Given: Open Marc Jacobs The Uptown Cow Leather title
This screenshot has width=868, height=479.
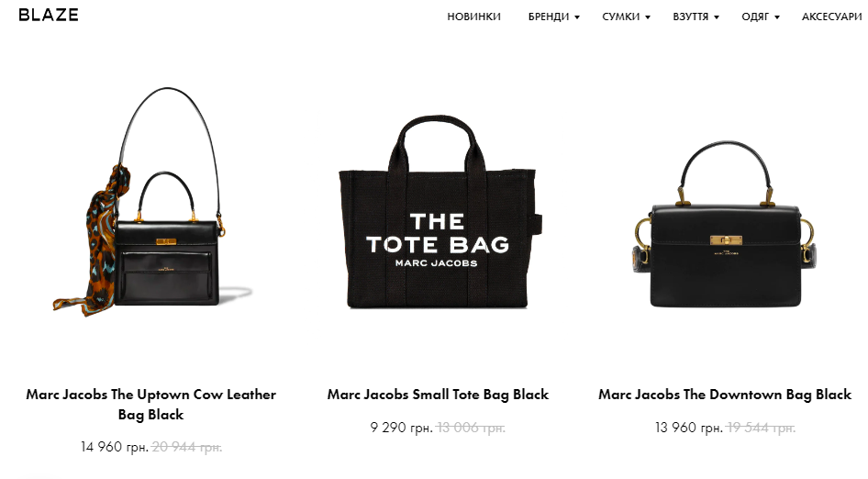Looking at the screenshot, I should click(x=150, y=405).
